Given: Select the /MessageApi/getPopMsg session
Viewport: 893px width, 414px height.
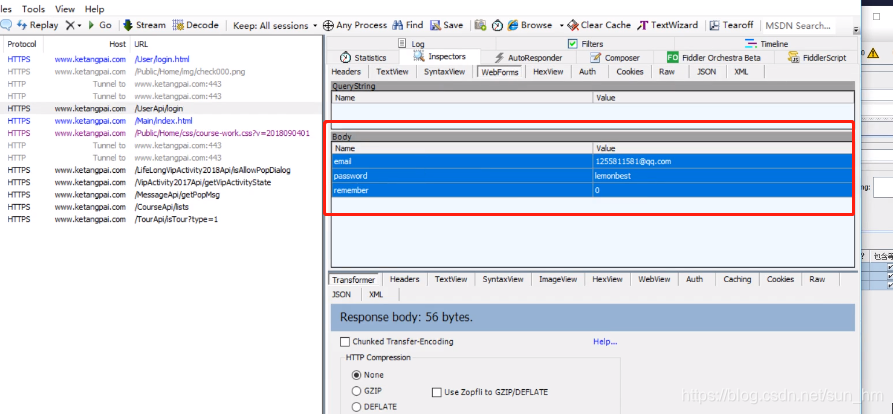Looking at the screenshot, I should (161, 195).
